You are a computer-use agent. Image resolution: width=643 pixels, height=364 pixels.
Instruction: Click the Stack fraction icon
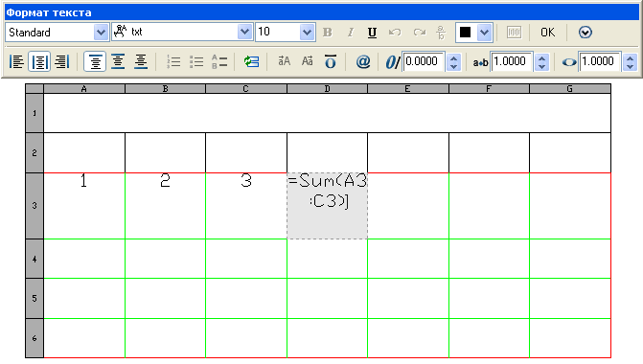(x=441, y=33)
